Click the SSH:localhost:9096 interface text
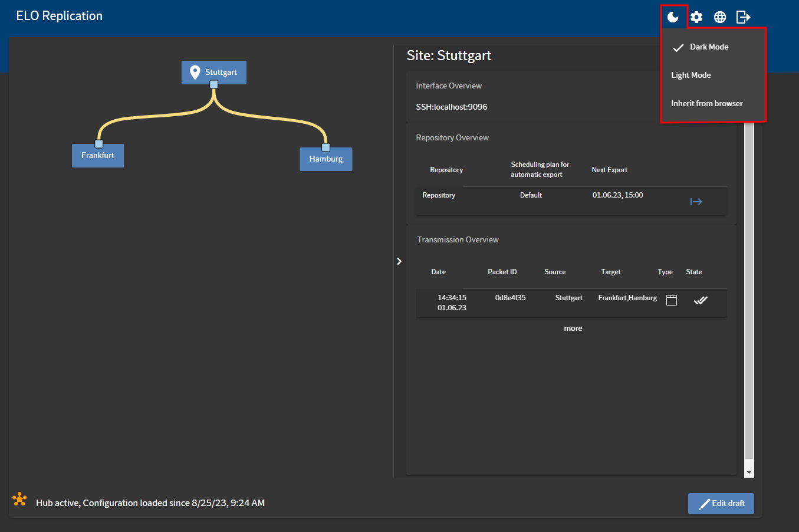Screen dimensions: 799x532 coord(452,107)
